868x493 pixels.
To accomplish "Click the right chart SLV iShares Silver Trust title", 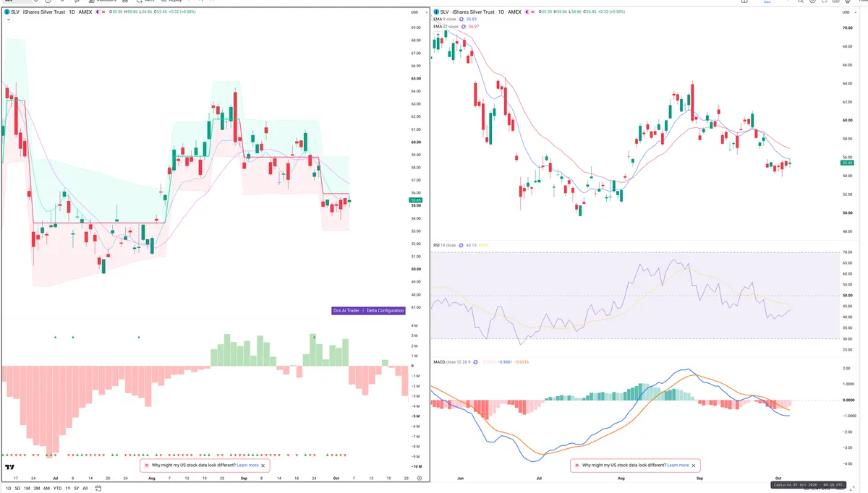I will pyautogui.click(x=481, y=12).
